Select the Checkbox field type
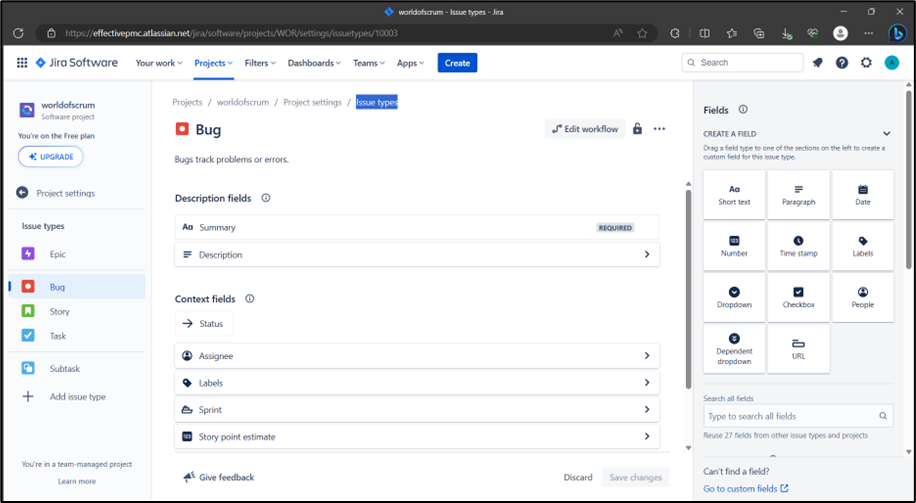The height and width of the screenshot is (503, 916). pyautogui.click(x=799, y=298)
